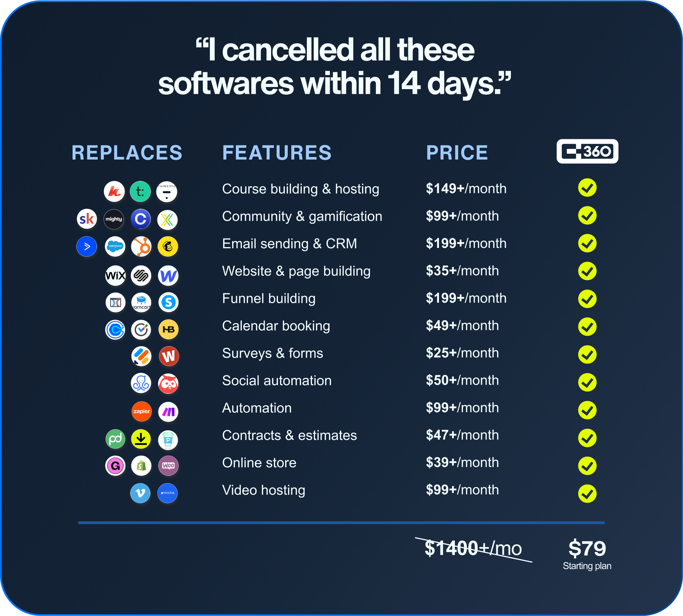This screenshot has height=616, width=683.
Task: Click the Wistia blue logo
Action: tap(168, 493)
